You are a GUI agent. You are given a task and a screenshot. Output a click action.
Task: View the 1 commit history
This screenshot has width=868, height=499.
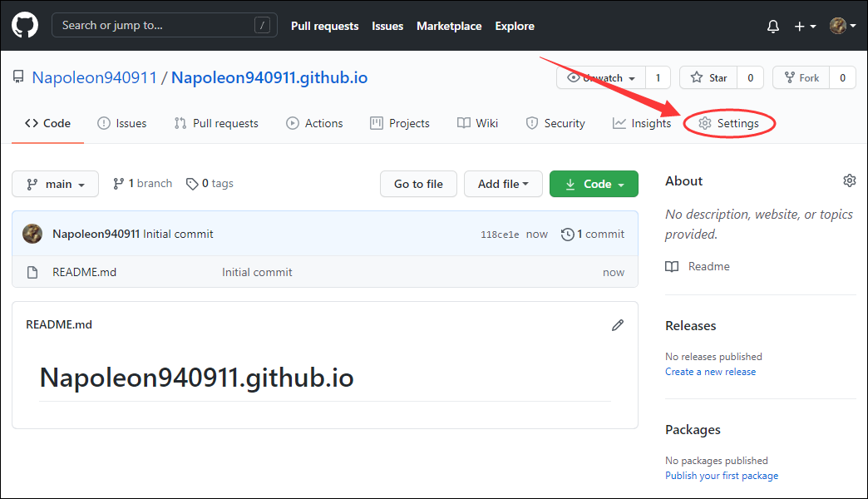(593, 234)
